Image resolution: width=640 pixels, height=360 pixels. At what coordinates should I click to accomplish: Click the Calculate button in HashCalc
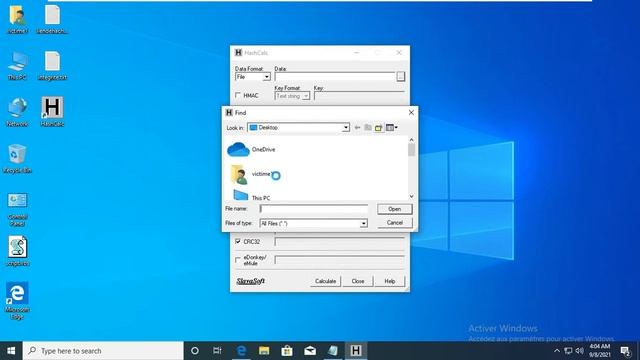tap(325, 281)
